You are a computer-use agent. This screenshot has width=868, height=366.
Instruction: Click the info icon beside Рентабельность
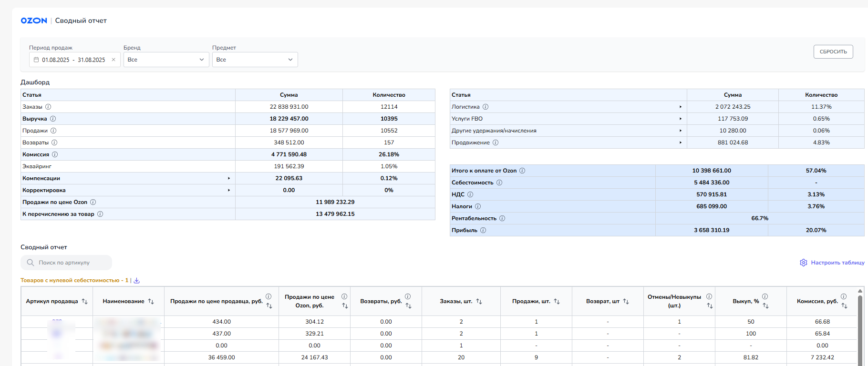pos(502,218)
